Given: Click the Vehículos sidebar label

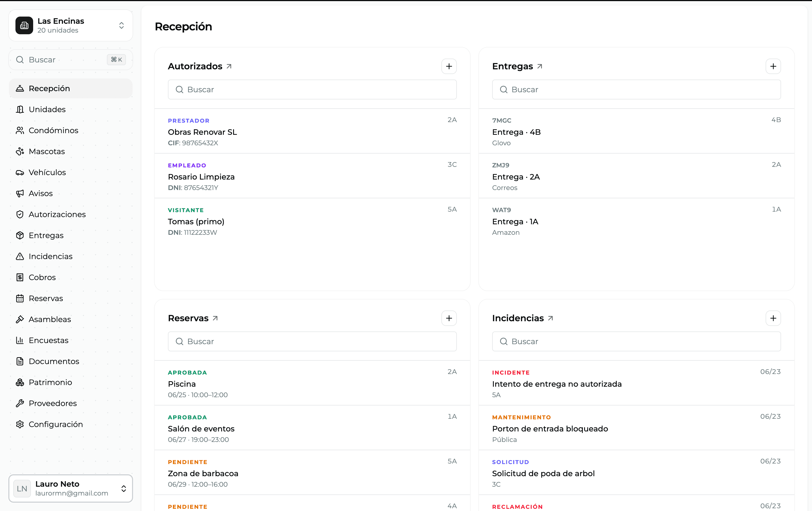Looking at the screenshot, I should pyautogui.click(x=47, y=172).
